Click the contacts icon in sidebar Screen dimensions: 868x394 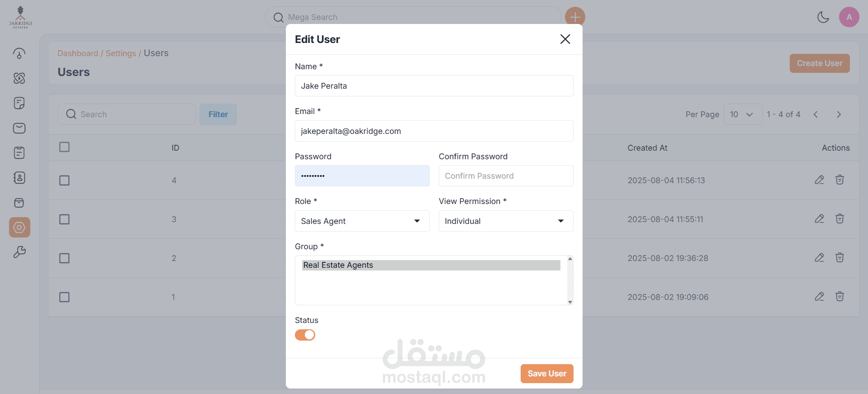(19, 178)
